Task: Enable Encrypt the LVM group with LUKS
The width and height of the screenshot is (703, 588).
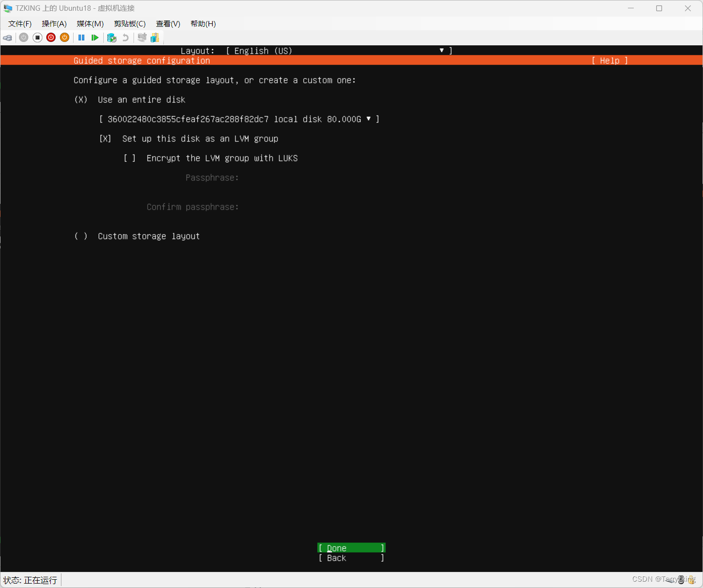Action: (x=211, y=158)
